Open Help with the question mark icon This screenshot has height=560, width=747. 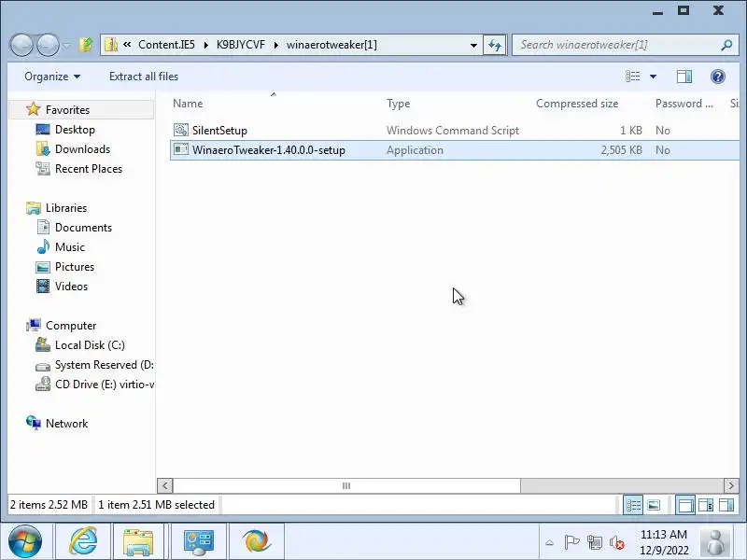[717, 77]
